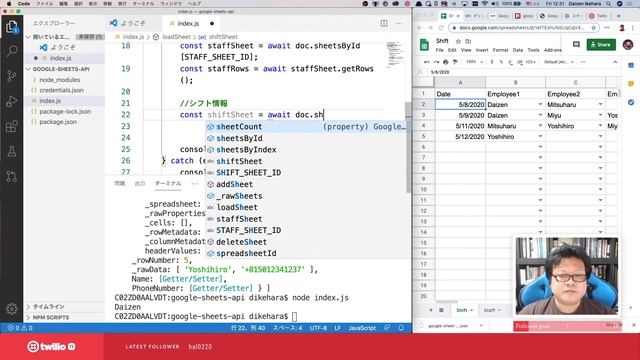Open the 出力 panel tab
This screenshot has width=640, height=360.
pyautogui.click(x=140, y=184)
